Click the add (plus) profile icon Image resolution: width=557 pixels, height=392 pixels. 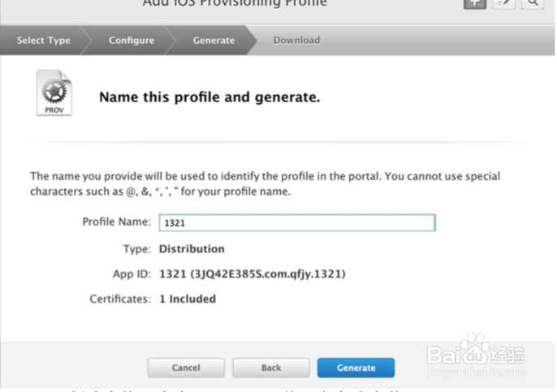coord(474,4)
